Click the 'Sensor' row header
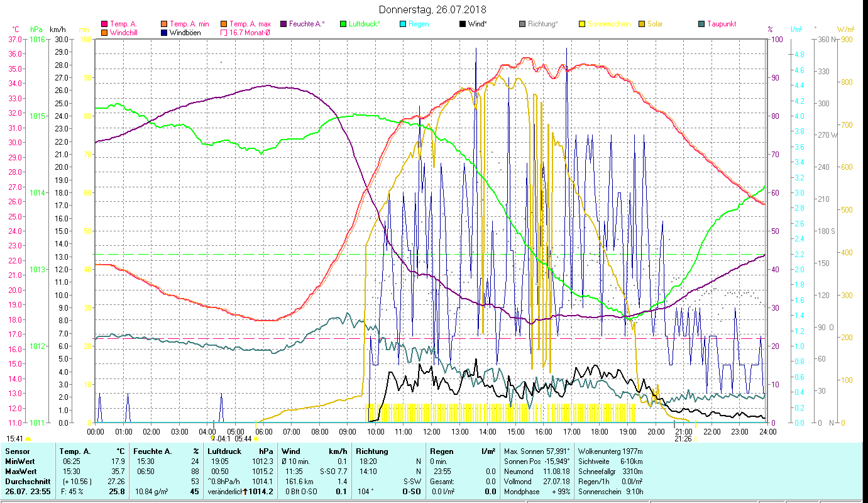This screenshot has width=868, height=503. tap(17, 451)
